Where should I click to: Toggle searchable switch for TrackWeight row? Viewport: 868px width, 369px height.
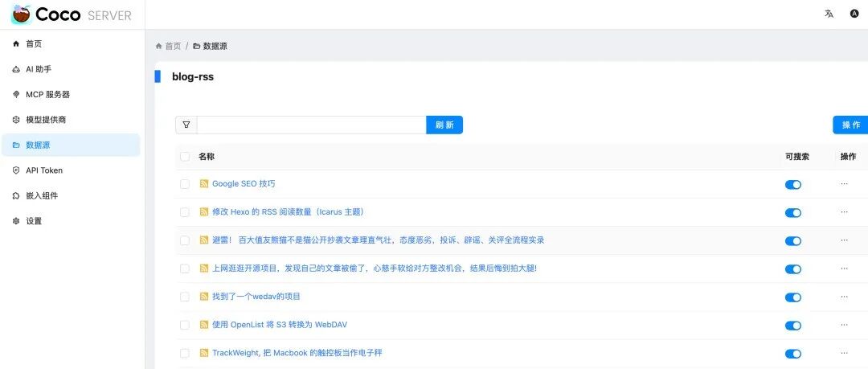point(792,354)
